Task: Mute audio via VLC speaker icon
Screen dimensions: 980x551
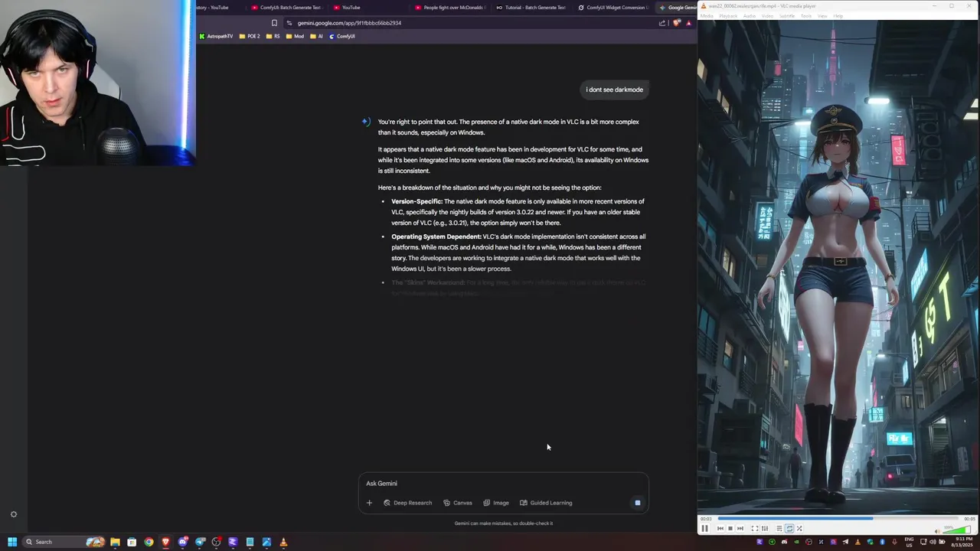Action: (x=938, y=531)
